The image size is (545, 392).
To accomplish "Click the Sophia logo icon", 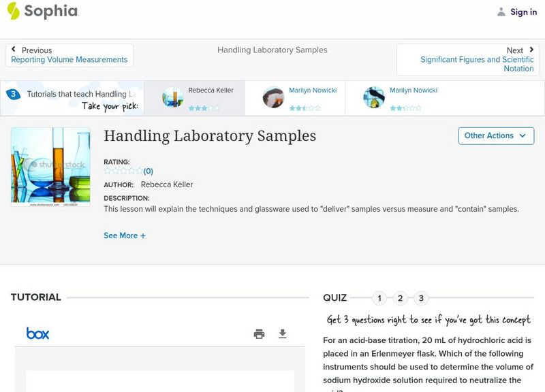I will tap(14, 11).
